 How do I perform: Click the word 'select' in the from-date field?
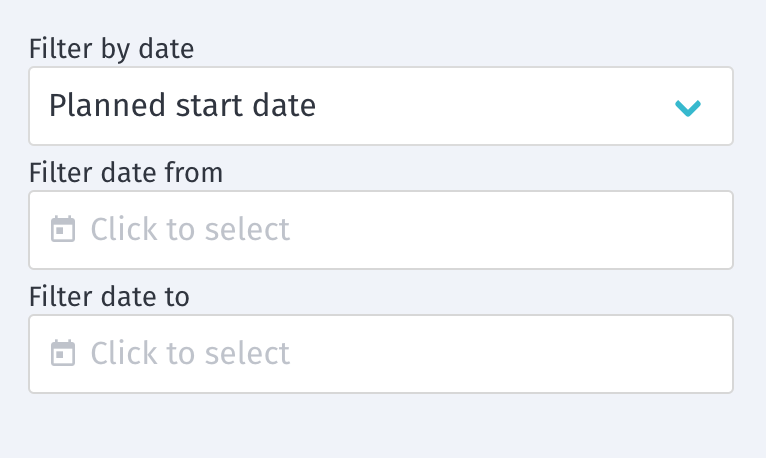coord(247,230)
